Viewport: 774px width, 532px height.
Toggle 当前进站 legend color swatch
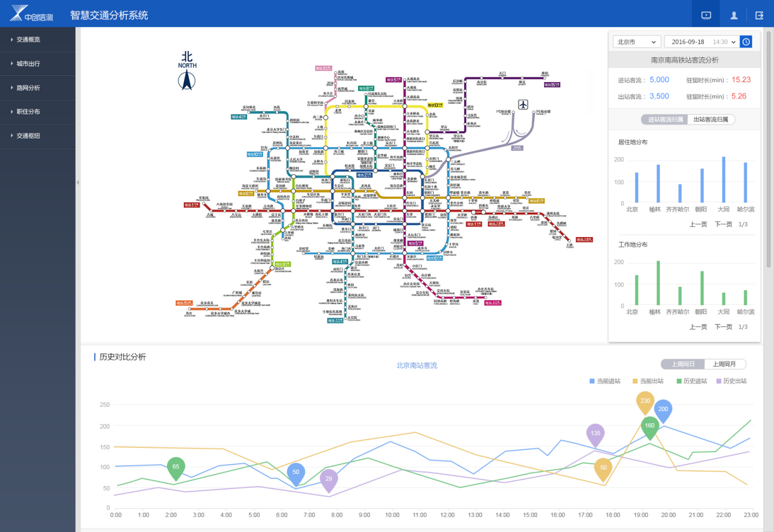[592, 381]
